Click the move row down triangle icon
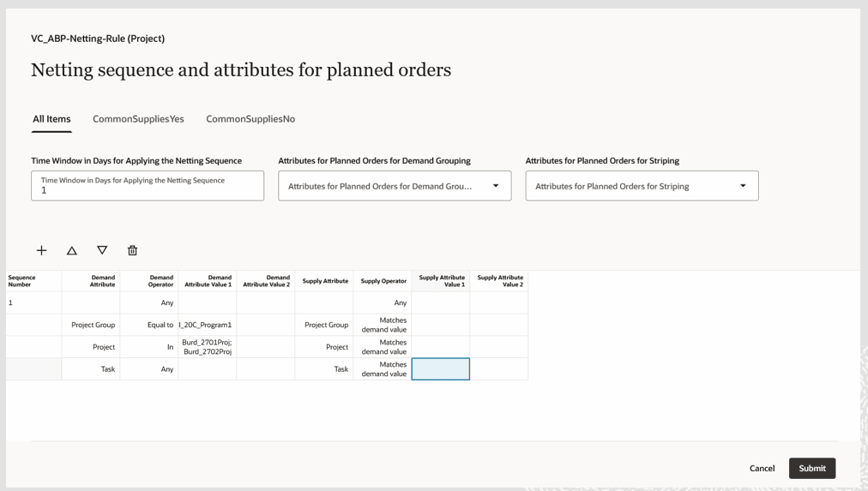Image resolution: width=868 pixels, height=491 pixels. [102, 250]
